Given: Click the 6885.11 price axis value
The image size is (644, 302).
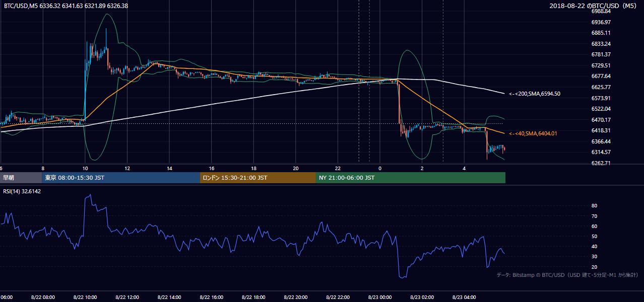Looking at the screenshot, I should click(601, 33).
